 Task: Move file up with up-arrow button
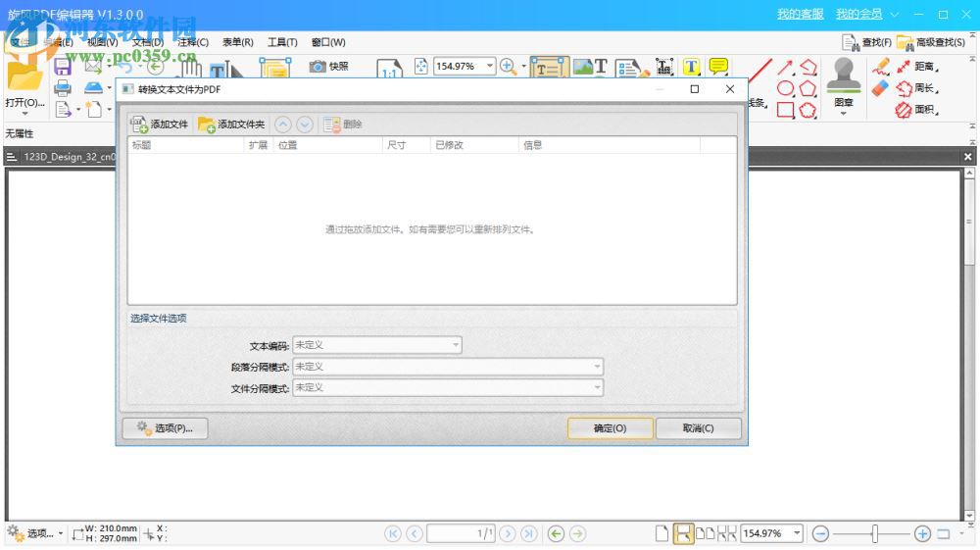pos(282,125)
